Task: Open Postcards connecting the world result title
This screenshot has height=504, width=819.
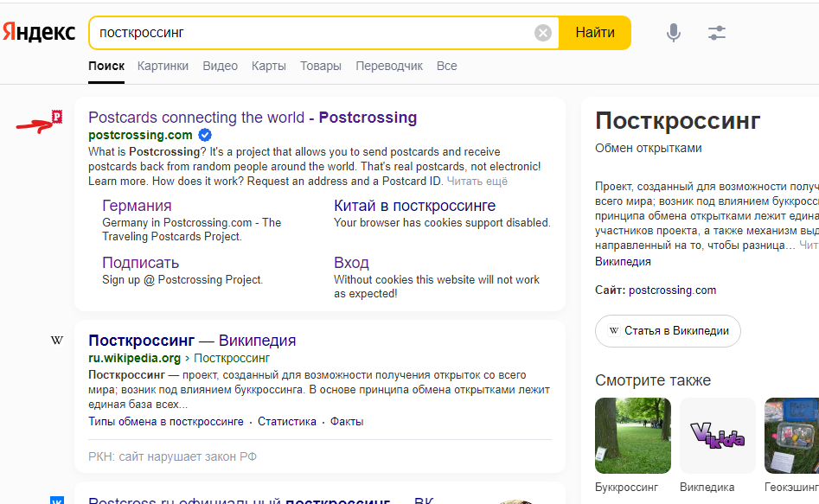Action: pyautogui.click(x=253, y=118)
